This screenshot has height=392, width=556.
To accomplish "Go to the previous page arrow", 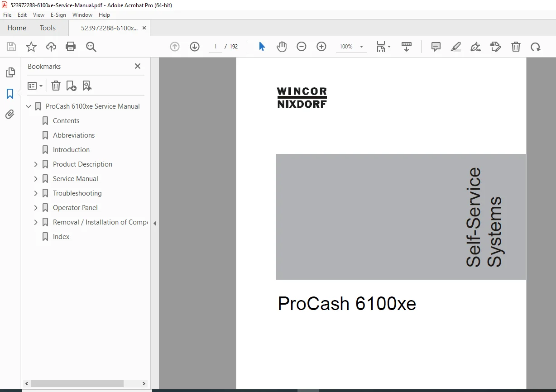I will point(175,47).
